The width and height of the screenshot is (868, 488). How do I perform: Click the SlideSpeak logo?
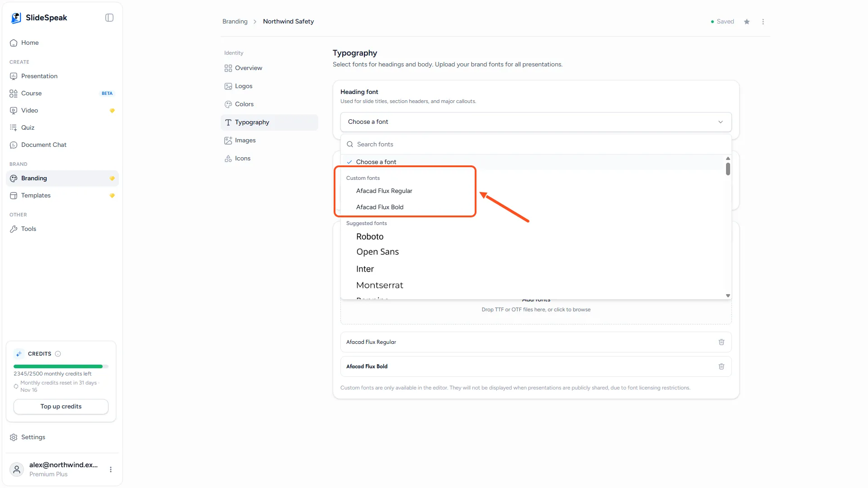point(38,18)
